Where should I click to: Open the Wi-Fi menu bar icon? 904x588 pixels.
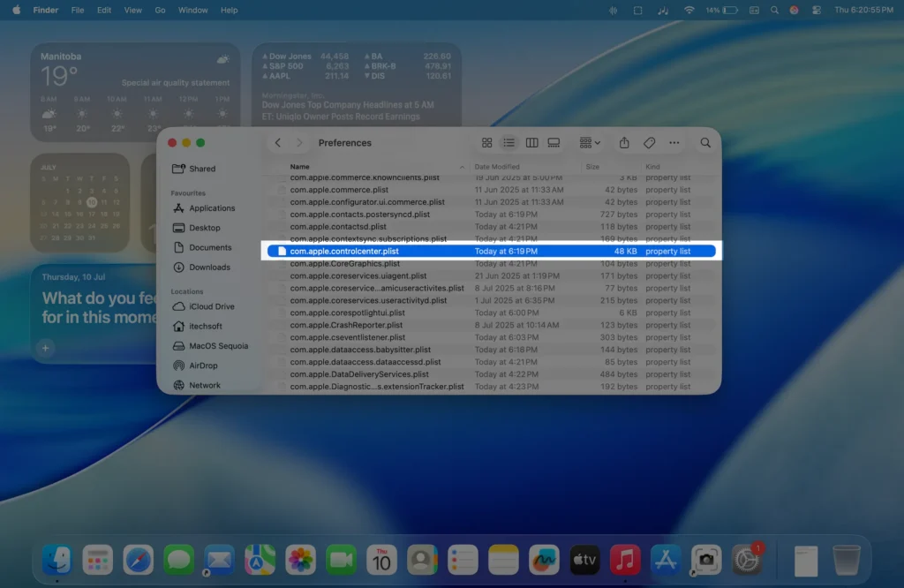688,10
